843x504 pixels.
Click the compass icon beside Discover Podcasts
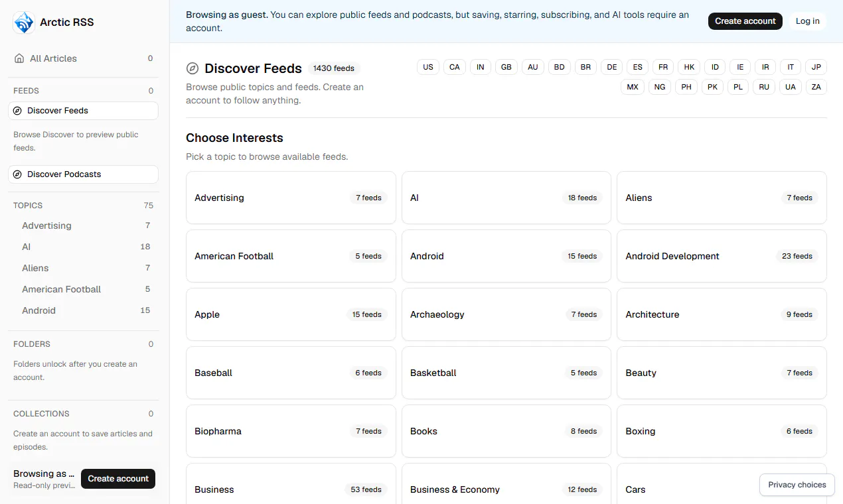point(17,174)
